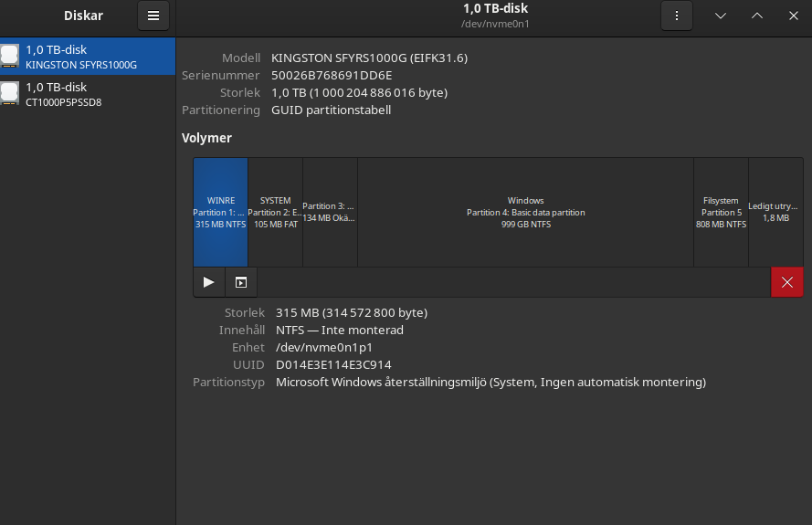Select the KINGSTON SFYRS1000G disk entry

[x=88, y=56]
